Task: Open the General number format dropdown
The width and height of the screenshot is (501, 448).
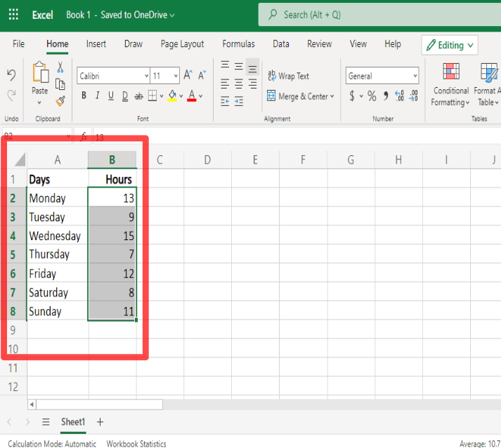Action: coord(382,76)
